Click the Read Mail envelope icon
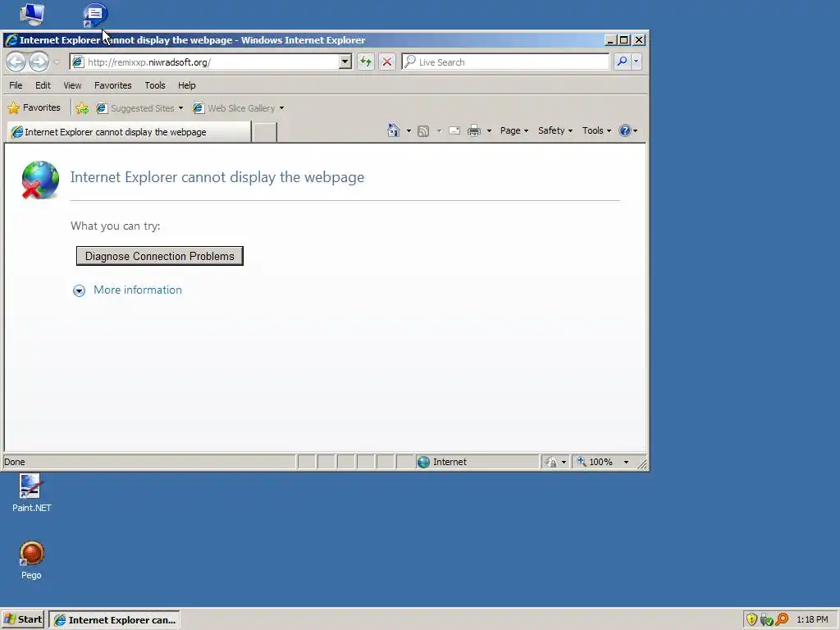840x630 pixels. point(454,130)
